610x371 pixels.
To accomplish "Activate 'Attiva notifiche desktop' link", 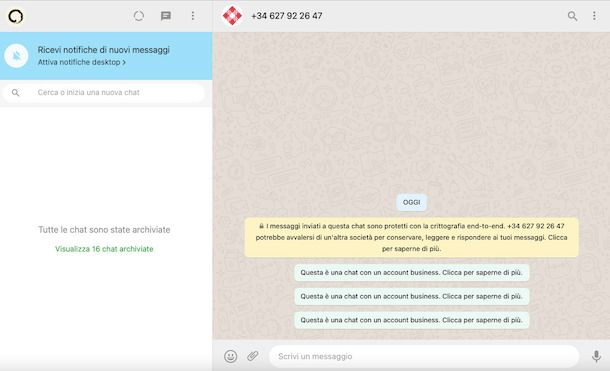I will click(82, 62).
